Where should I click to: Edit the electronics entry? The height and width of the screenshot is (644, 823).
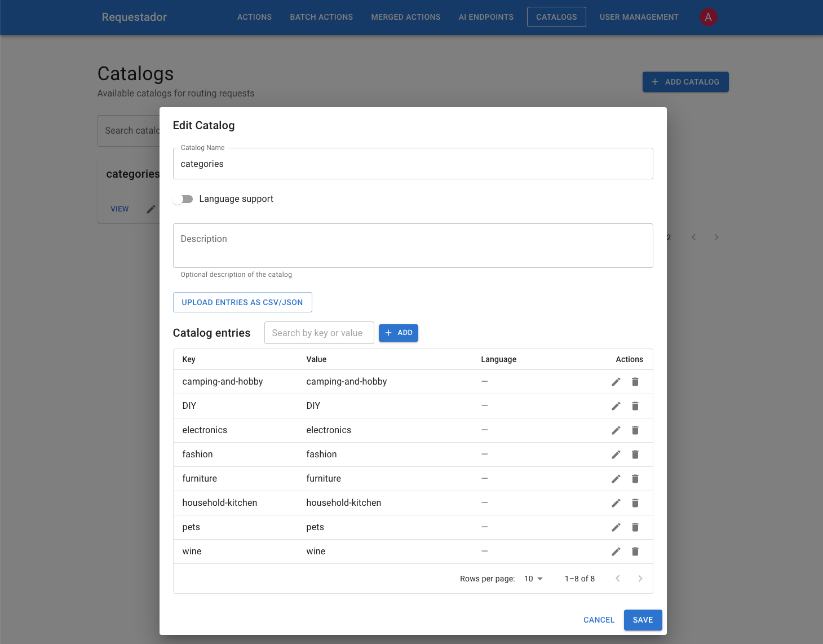coord(616,430)
